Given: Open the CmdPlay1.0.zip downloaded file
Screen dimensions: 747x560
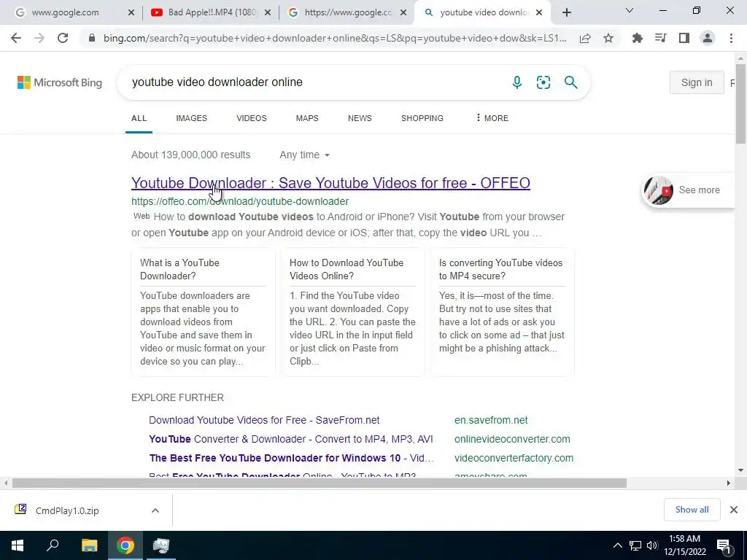Looking at the screenshot, I should coord(66,510).
